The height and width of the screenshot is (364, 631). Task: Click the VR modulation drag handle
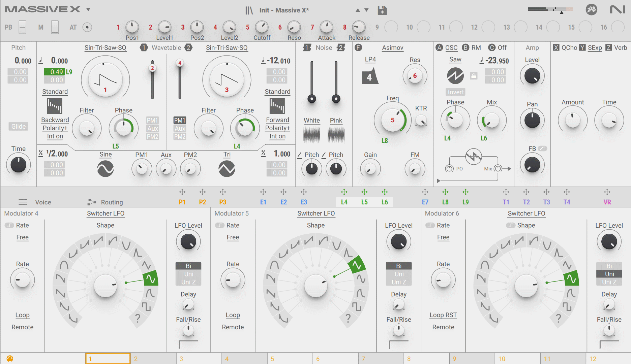[x=607, y=192]
